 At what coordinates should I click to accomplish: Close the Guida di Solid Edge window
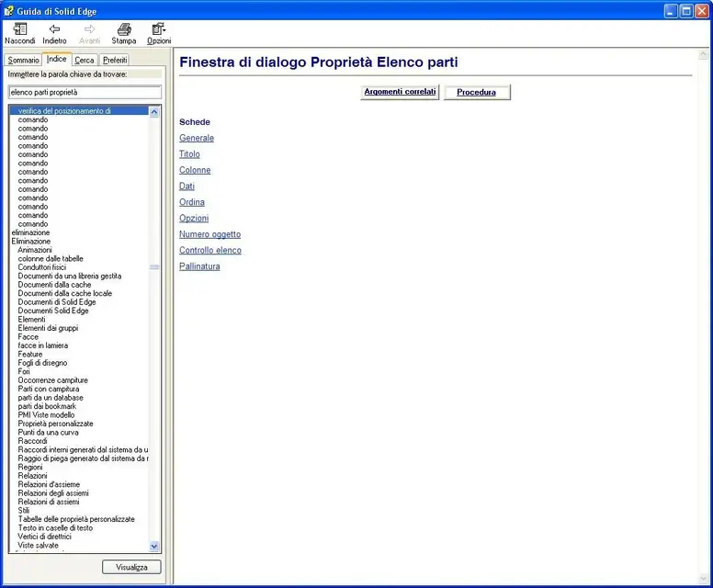(702, 11)
